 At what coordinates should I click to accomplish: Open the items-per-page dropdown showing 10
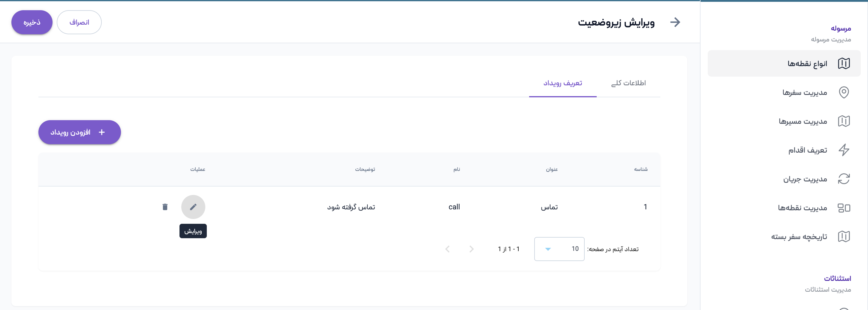(x=559, y=249)
